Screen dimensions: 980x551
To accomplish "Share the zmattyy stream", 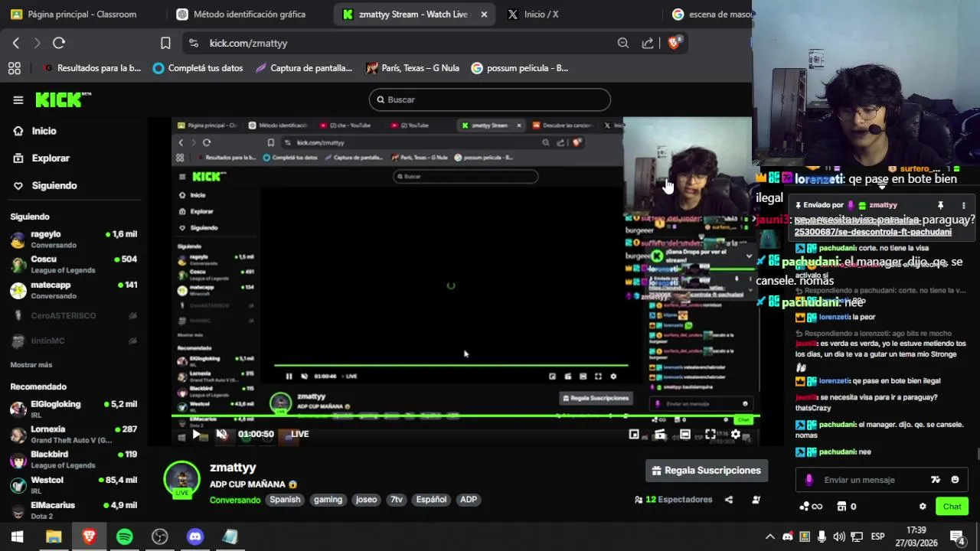I will [x=729, y=500].
